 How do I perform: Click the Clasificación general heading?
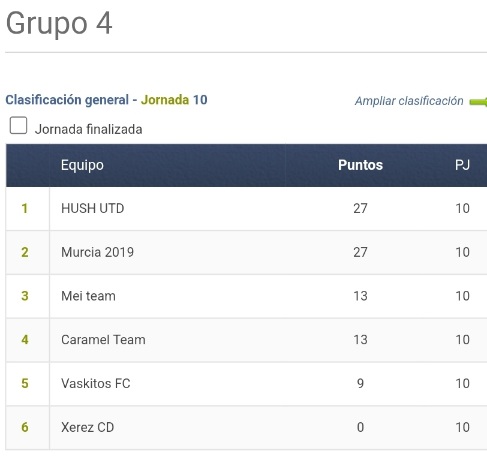pos(67,100)
